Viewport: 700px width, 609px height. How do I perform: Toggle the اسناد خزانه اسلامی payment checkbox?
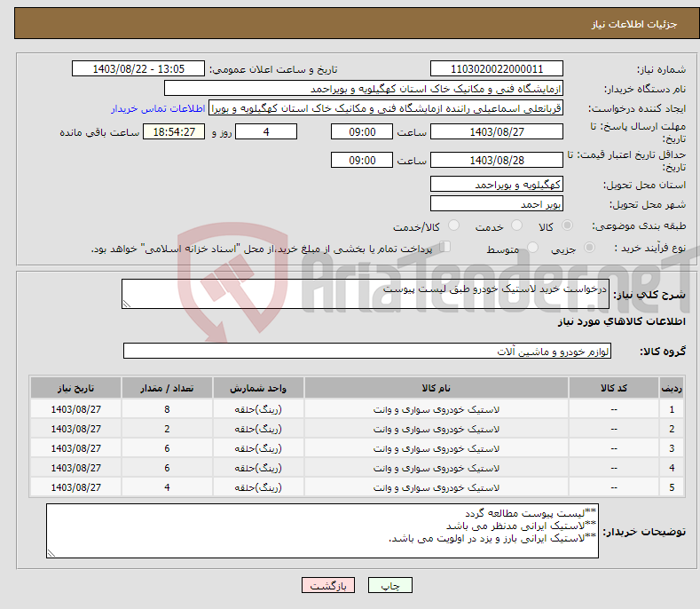click(445, 247)
